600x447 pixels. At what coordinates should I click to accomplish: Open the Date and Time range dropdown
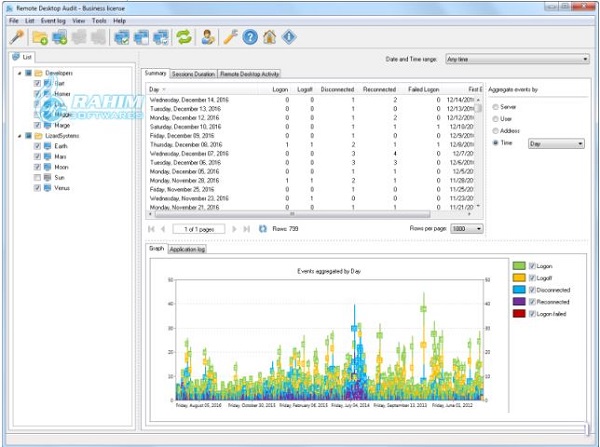[517, 59]
